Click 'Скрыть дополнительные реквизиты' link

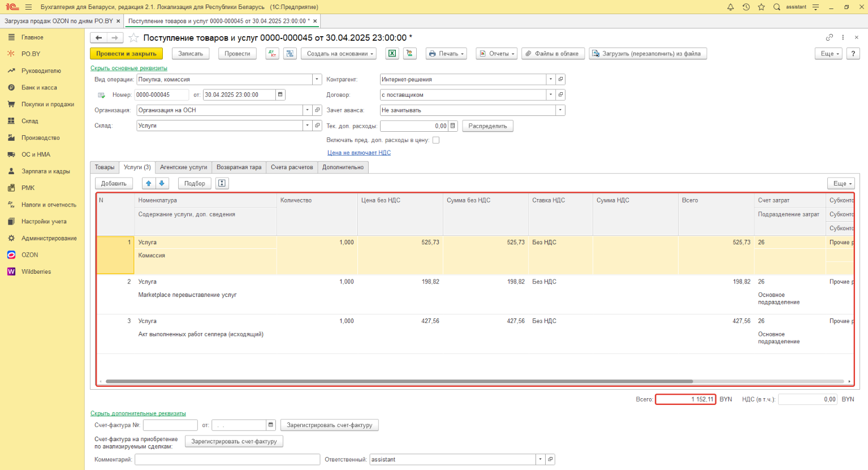(x=138, y=413)
